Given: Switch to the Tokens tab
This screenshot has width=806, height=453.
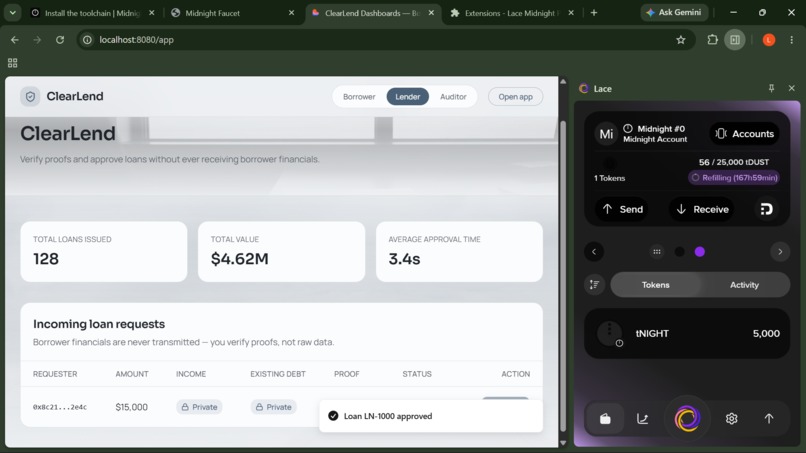Looking at the screenshot, I should (655, 284).
